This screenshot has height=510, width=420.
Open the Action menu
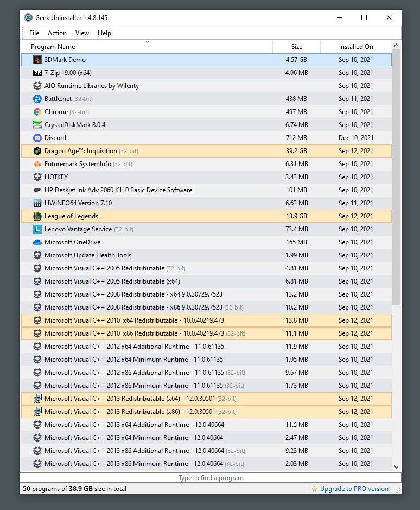[x=57, y=33]
